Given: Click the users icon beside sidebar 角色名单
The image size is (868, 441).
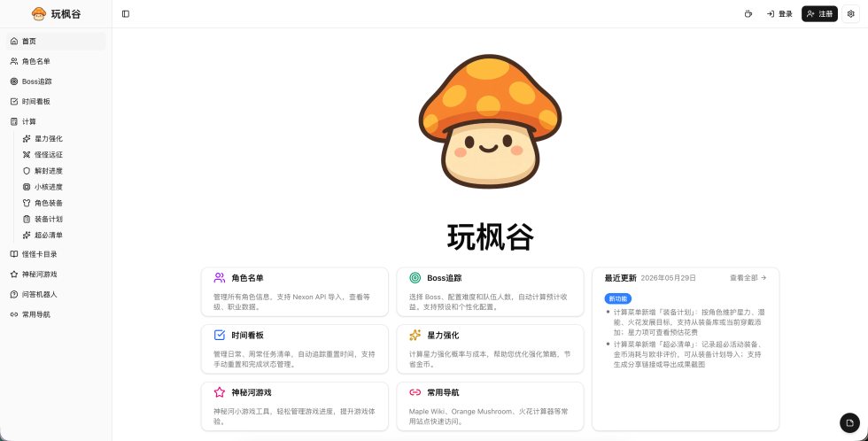Looking at the screenshot, I should [x=14, y=61].
